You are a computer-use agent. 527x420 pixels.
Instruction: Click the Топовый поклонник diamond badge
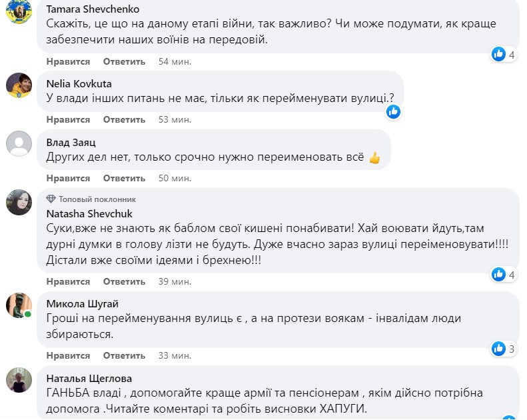click(51, 199)
